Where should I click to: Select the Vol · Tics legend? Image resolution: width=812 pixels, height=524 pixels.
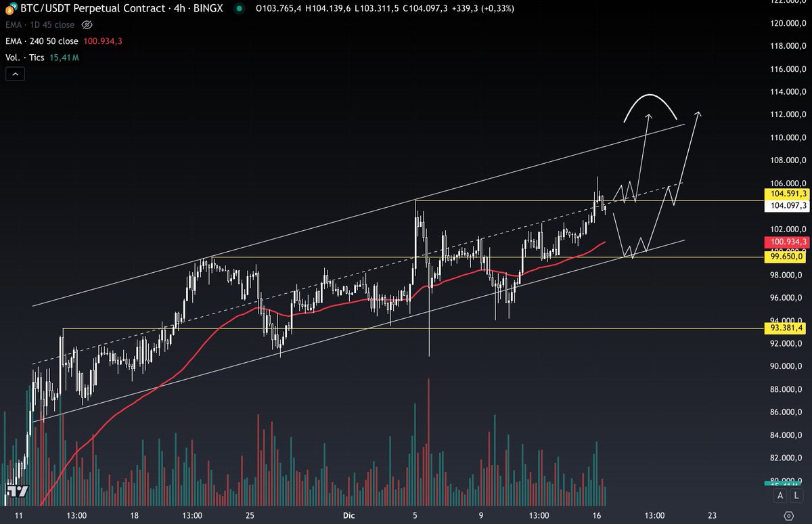(24, 58)
